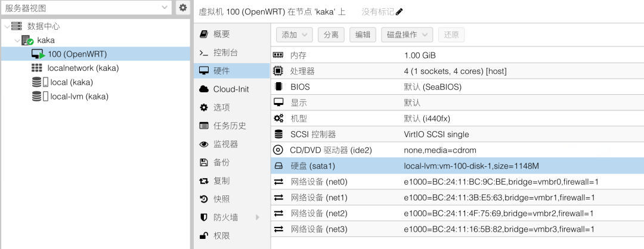Click the CD/DVD disc icon
Viewport: 644px width, 249px height.
click(278, 150)
